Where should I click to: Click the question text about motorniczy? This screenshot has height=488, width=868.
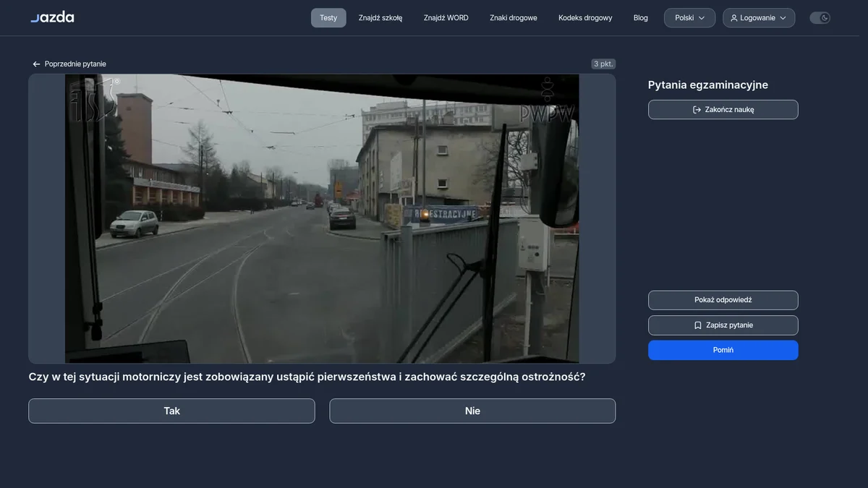(307, 377)
